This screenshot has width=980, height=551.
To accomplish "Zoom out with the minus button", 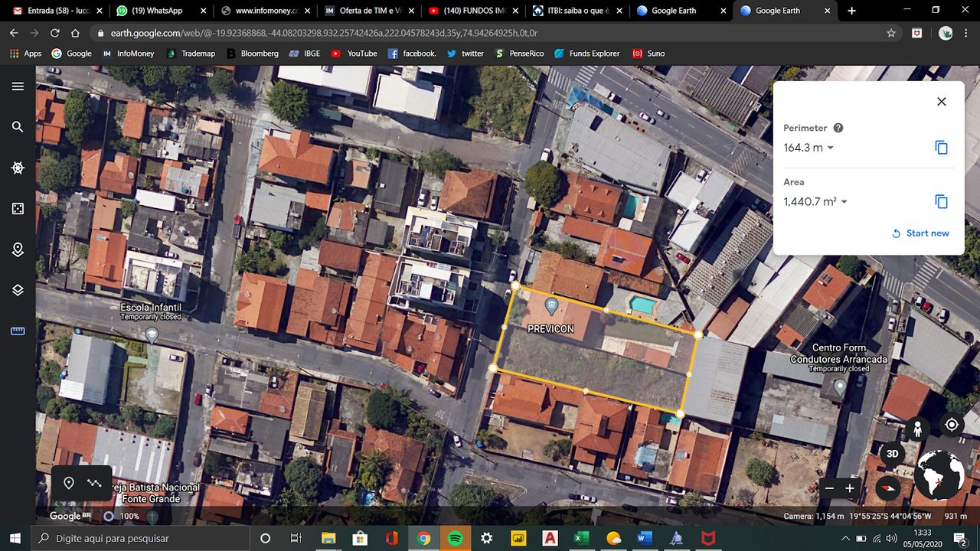I will tap(829, 488).
